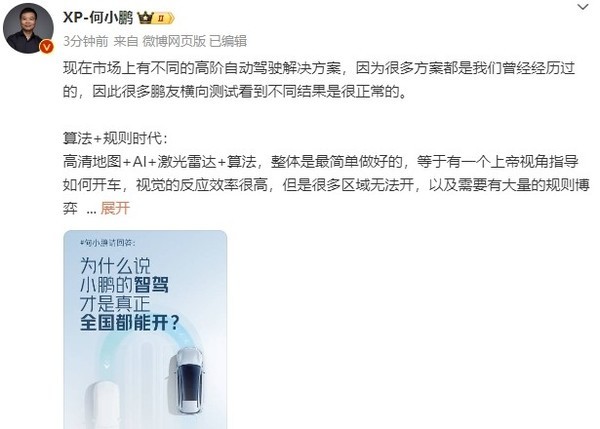Click the crown membership icon

145,18
